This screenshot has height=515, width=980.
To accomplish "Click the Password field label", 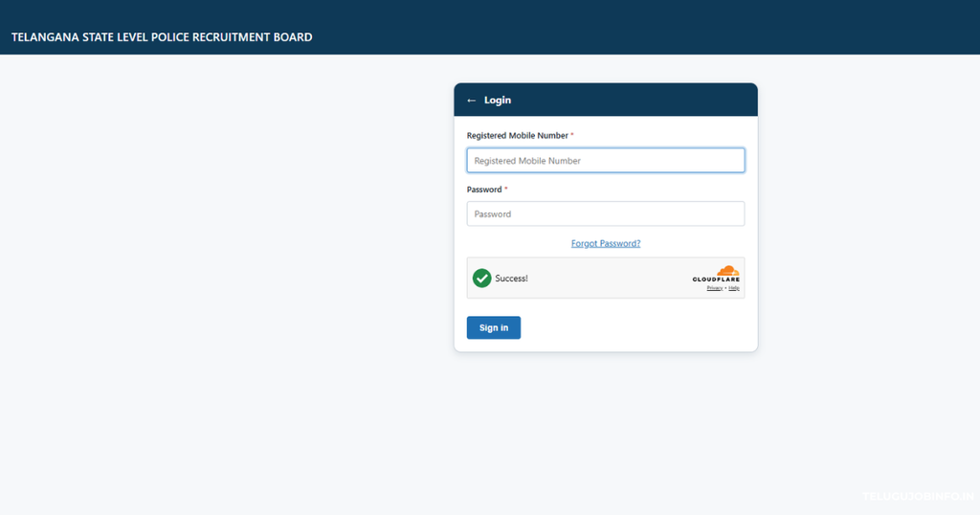I will pos(484,190).
